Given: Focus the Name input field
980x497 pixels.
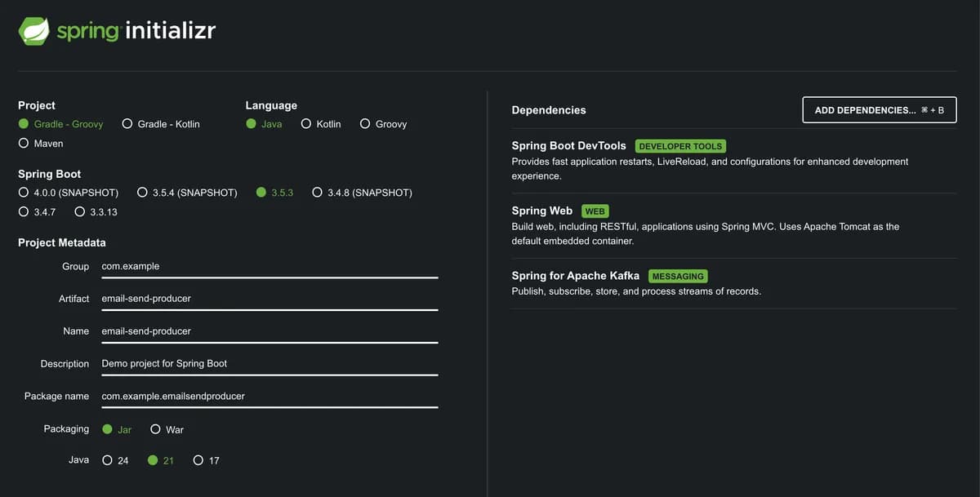Looking at the screenshot, I should [269, 331].
